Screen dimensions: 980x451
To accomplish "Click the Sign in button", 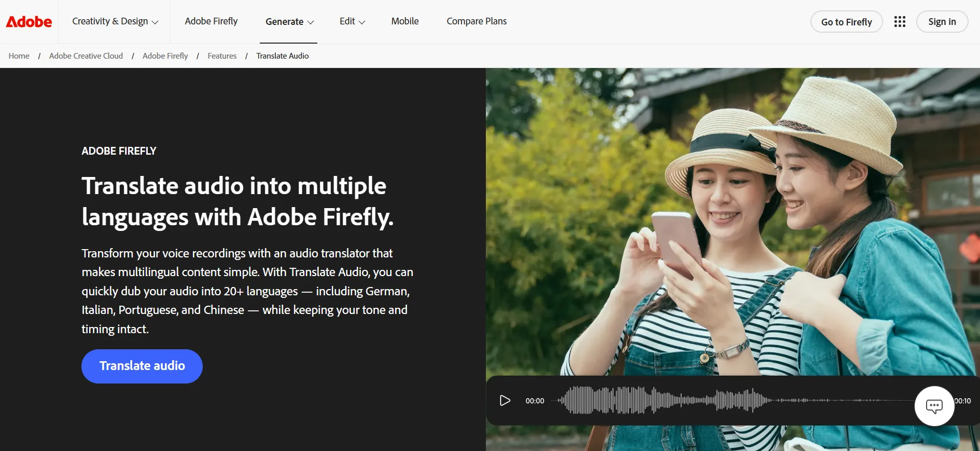I will pos(942,22).
